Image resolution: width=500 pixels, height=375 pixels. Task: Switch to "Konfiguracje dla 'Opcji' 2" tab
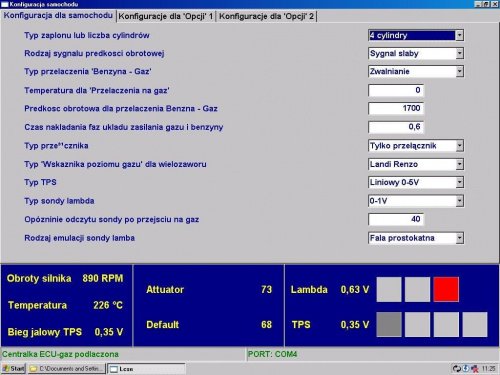(x=266, y=16)
